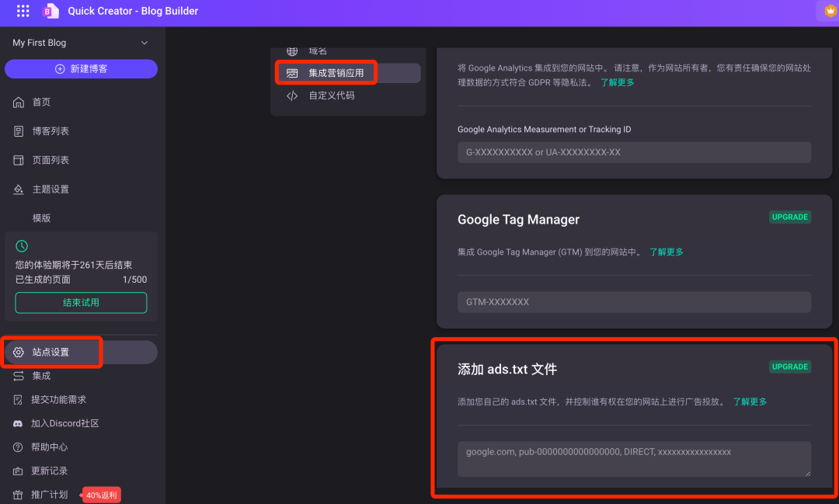The image size is (839, 504).
Task: Open 页面列表 in the sidebar
Action: [50, 160]
